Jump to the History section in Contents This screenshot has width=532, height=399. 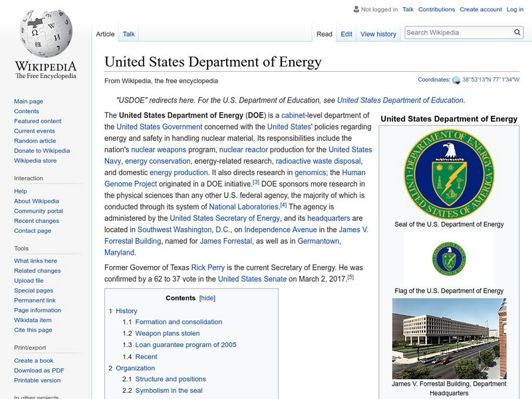tap(126, 311)
